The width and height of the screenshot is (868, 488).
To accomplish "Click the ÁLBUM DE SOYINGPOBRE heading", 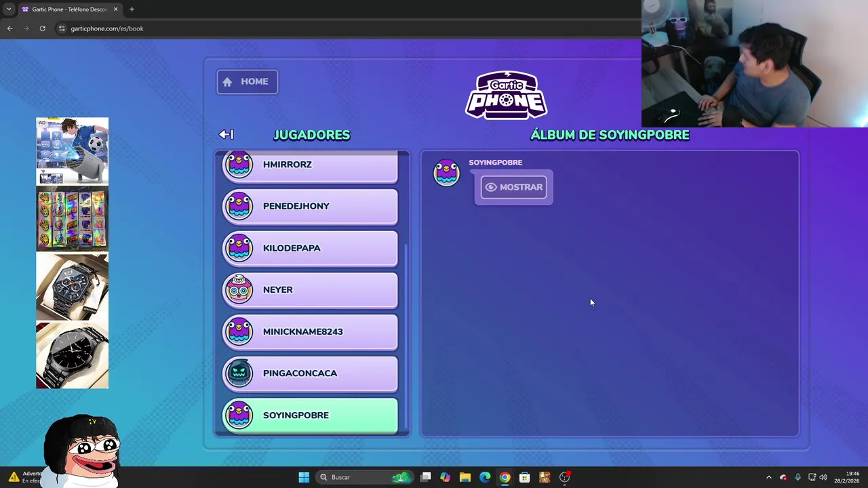I will pyautogui.click(x=610, y=135).
